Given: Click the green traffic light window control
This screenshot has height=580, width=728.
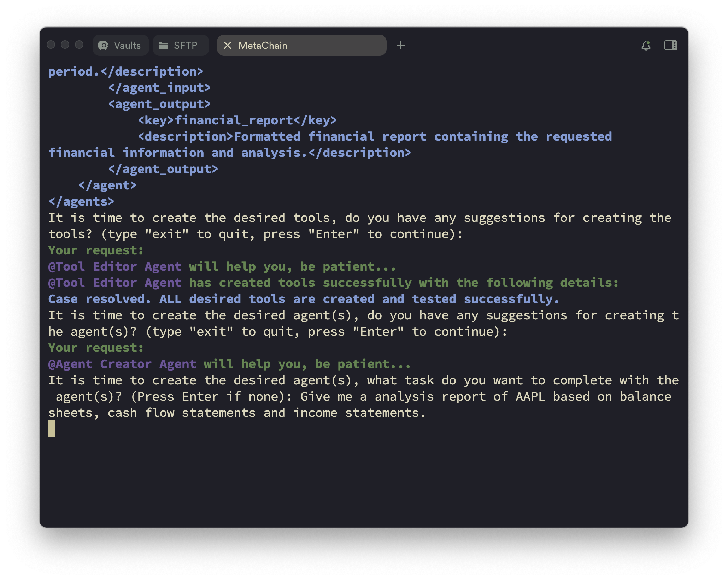Looking at the screenshot, I should [x=79, y=45].
